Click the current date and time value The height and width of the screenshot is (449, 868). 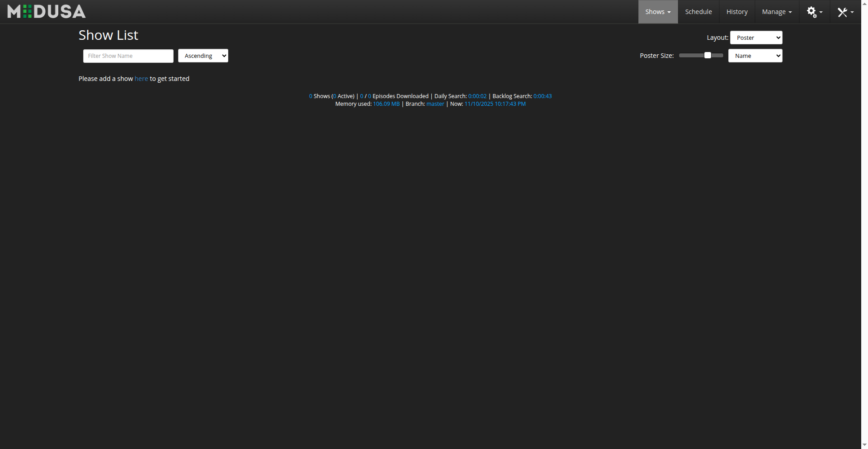point(495,104)
